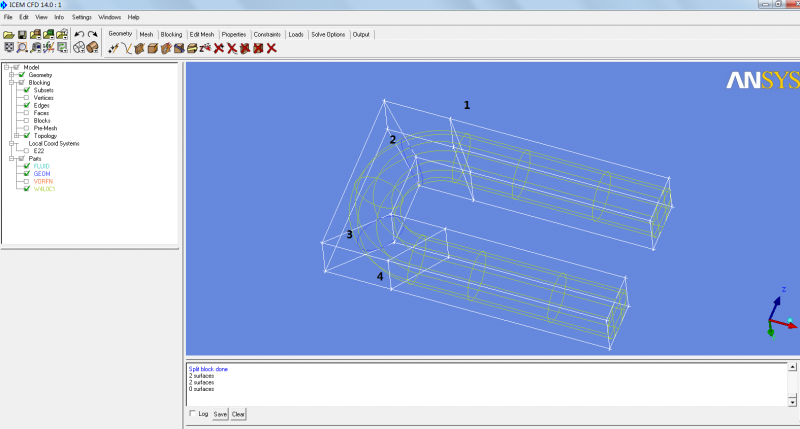The width and height of the screenshot is (800, 429).
Task: Expand the Geometry tree node
Action: point(11,74)
